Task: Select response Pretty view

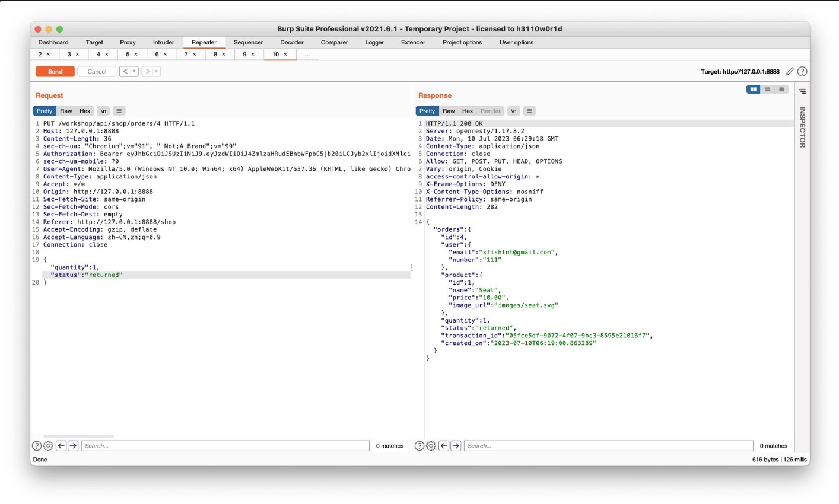Action: pos(427,111)
